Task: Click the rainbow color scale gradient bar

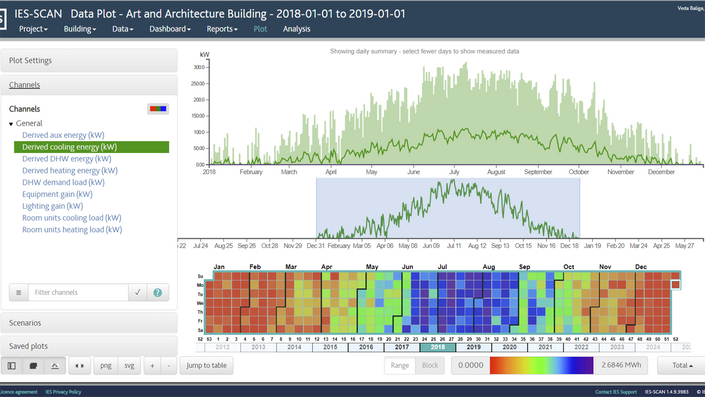Action: point(542,366)
